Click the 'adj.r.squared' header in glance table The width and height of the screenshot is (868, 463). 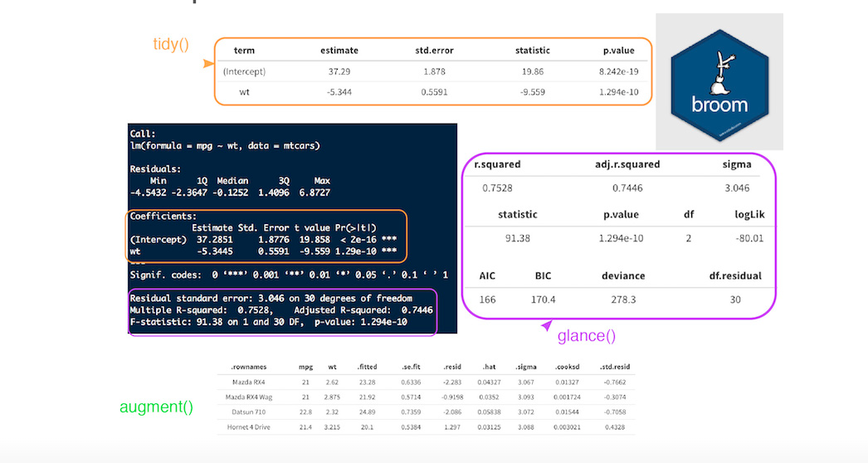(627, 164)
